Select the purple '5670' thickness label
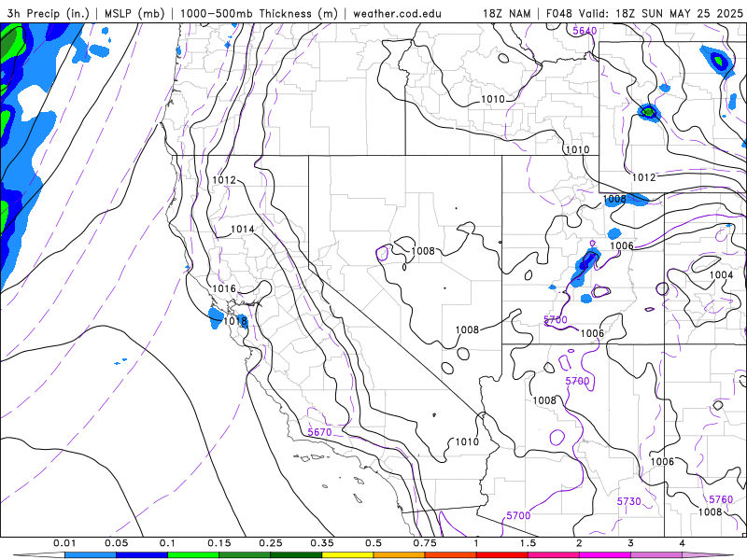 coord(319,432)
